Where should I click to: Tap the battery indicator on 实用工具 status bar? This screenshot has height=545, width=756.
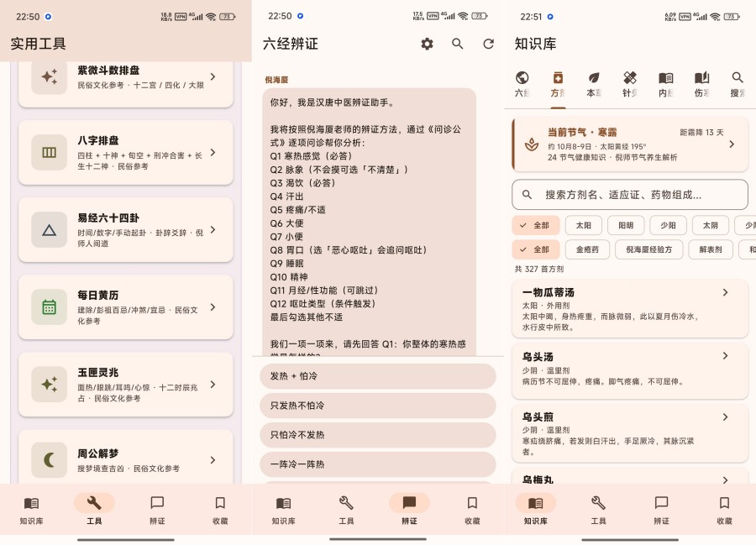228,17
